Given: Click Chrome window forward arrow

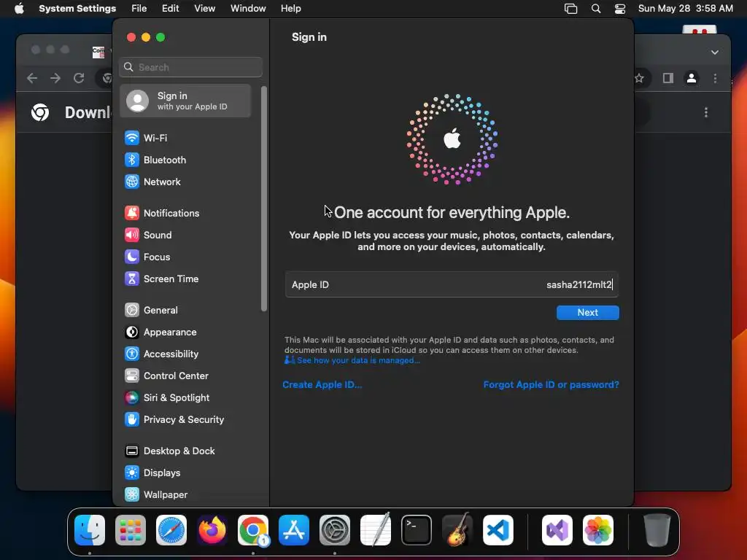Looking at the screenshot, I should click(x=55, y=78).
